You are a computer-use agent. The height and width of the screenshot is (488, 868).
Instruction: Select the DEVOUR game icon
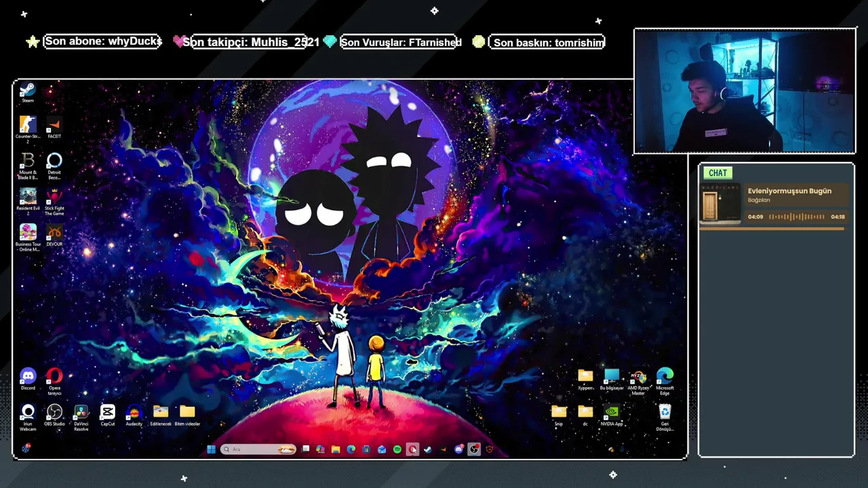(x=54, y=235)
